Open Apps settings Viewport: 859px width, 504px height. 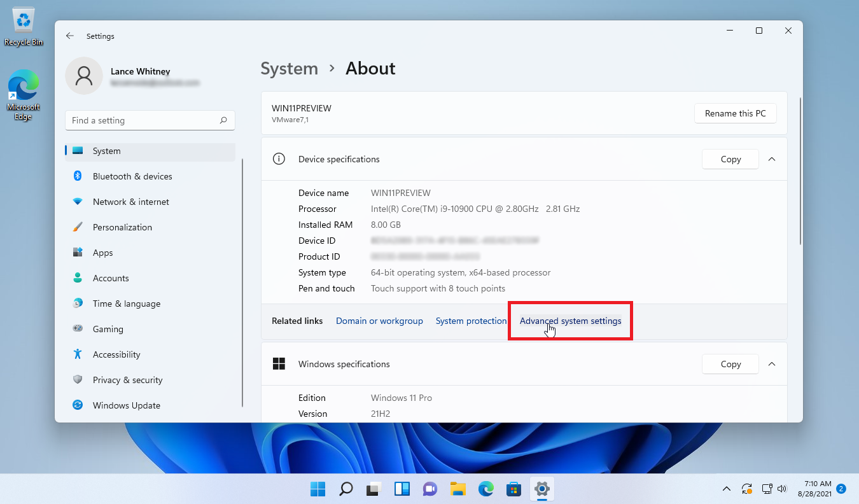(x=150, y=253)
